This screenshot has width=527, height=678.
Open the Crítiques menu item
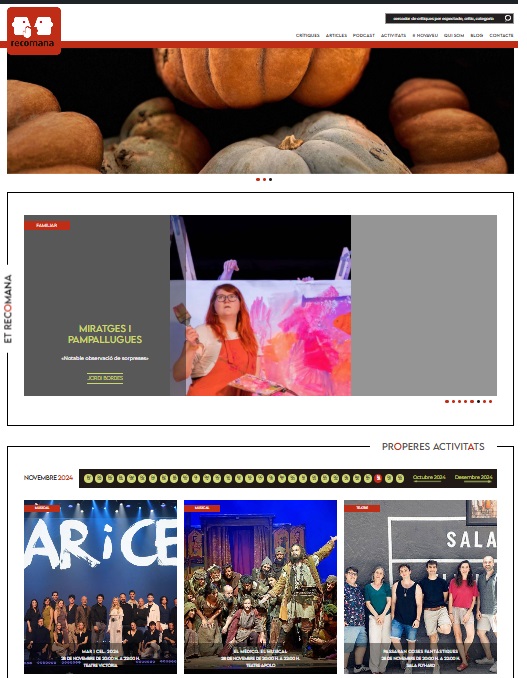307,35
